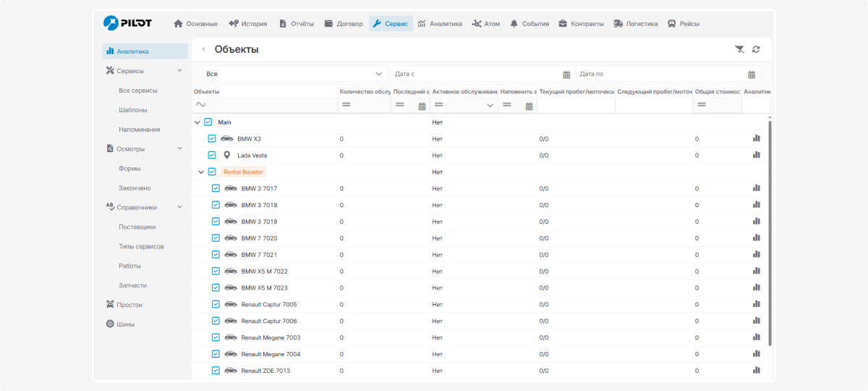The image size is (868, 391).
Task: Collapse the Rental Booster group
Action: coord(200,172)
